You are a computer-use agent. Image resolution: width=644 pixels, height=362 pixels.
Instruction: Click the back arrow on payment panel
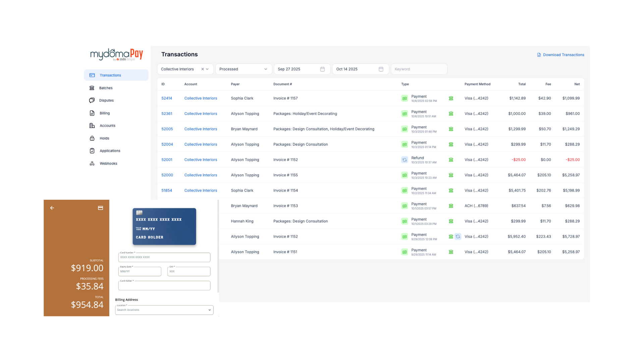[52, 208]
